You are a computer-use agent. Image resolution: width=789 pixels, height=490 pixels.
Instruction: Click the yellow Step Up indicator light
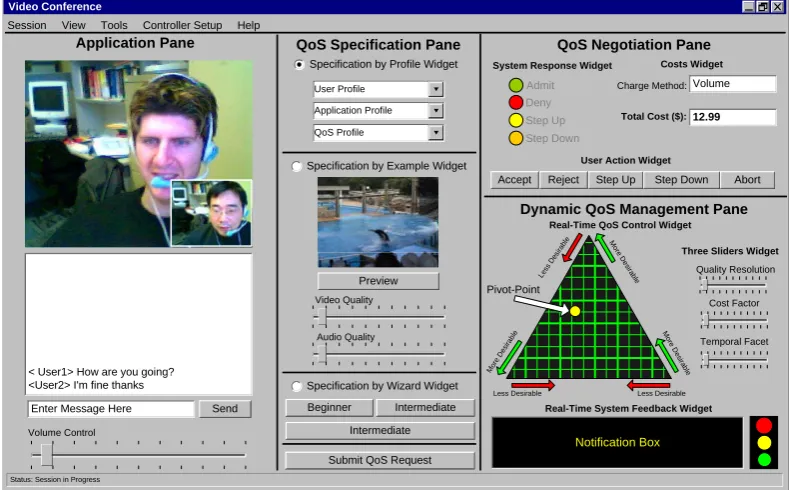click(x=516, y=120)
